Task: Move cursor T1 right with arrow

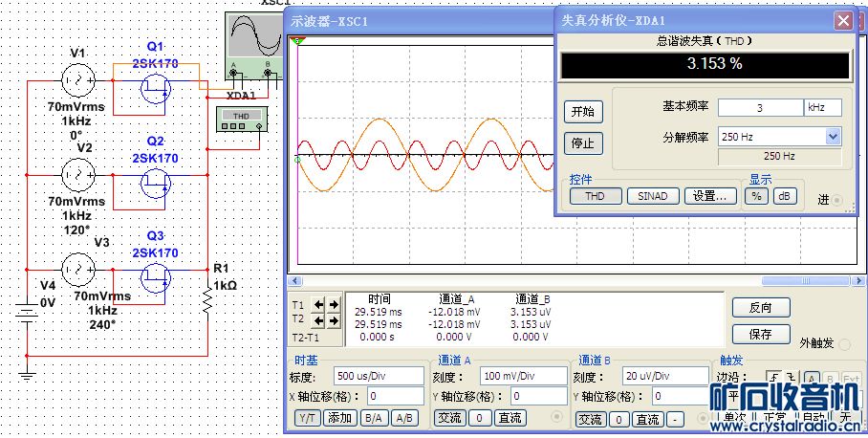Action: click(x=333, y=304)
